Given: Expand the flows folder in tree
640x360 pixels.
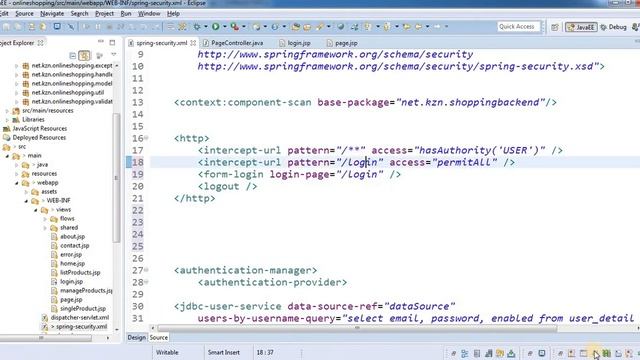Looking at the screenshot, I should (45, 219).
